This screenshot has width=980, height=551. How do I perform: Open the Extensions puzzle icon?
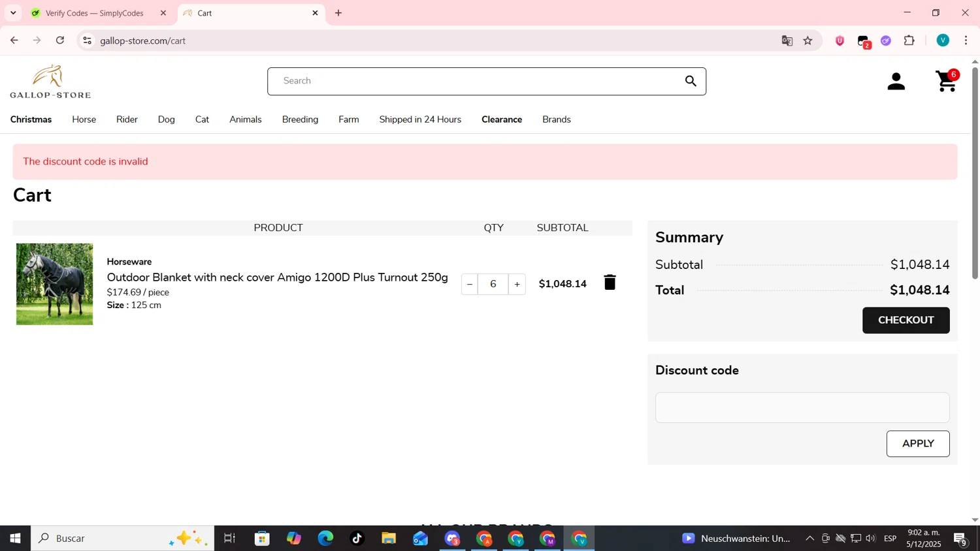click(x=909, y=40)
